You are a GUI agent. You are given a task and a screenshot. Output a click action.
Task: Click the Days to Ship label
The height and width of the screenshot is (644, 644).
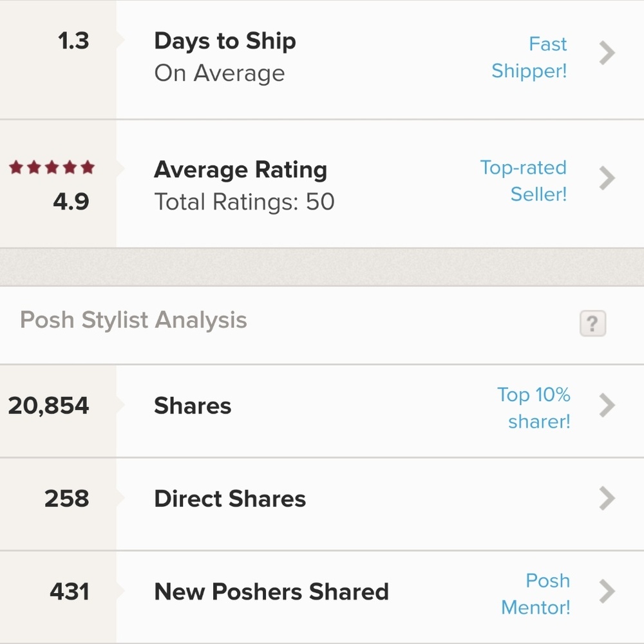[225, 41]
